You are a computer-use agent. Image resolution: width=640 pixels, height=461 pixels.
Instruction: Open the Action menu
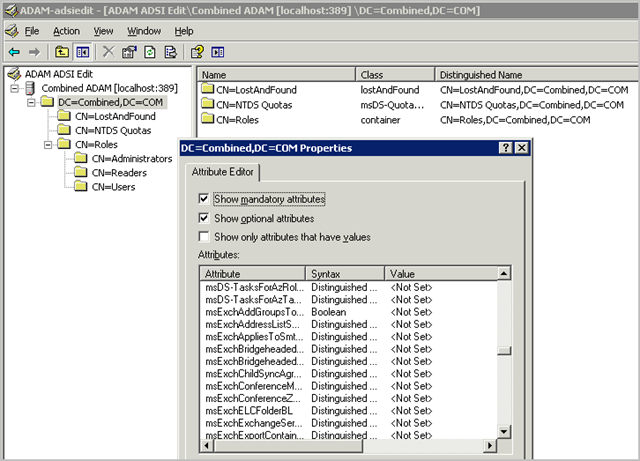(x=66, y=31)
